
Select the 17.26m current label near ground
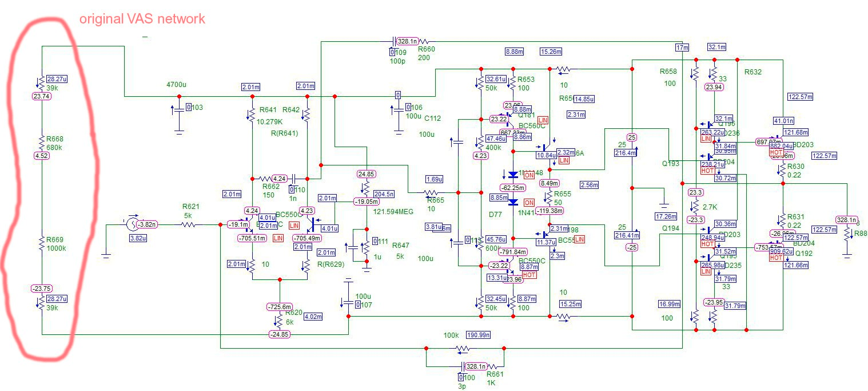666,216
